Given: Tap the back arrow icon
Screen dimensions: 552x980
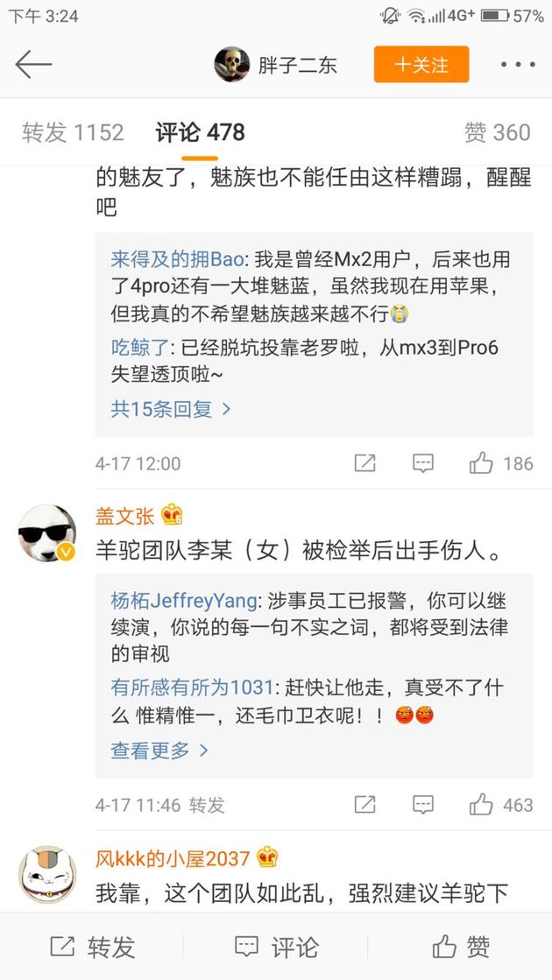Looking at the screenshot, I should point(33,65).
